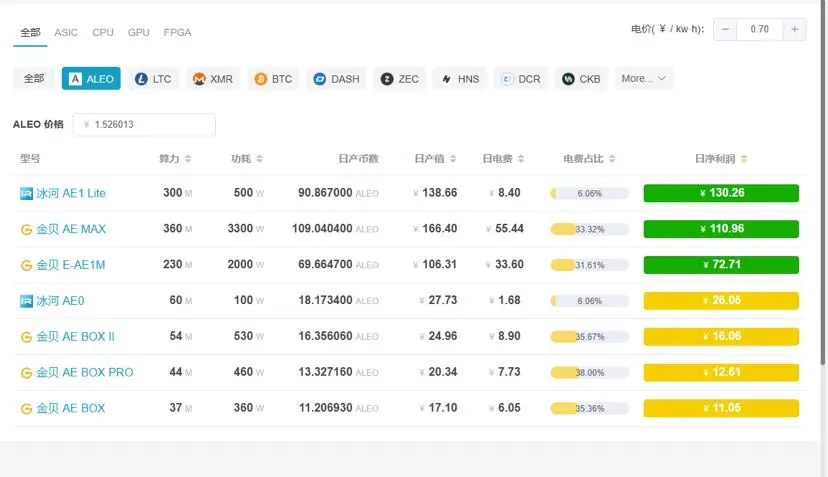This screenshot has height=477, width=828.
Task: Click the ALEO logo icon in filter
Action: click(76, 79)
